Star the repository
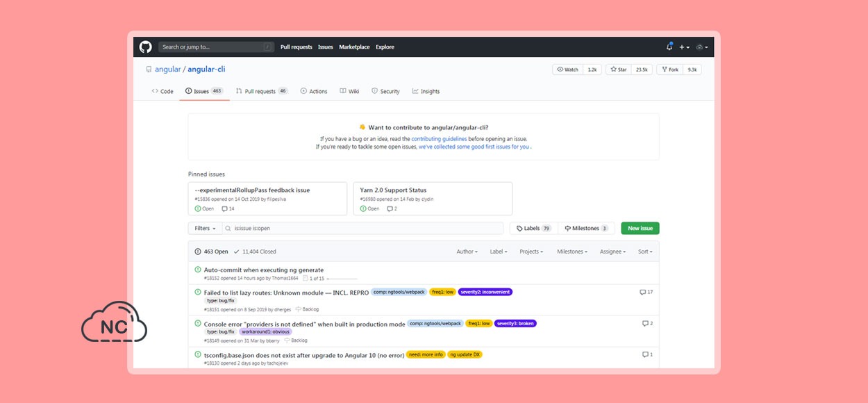868x403 pixels. pyautogui.click(x=617, y=69)
